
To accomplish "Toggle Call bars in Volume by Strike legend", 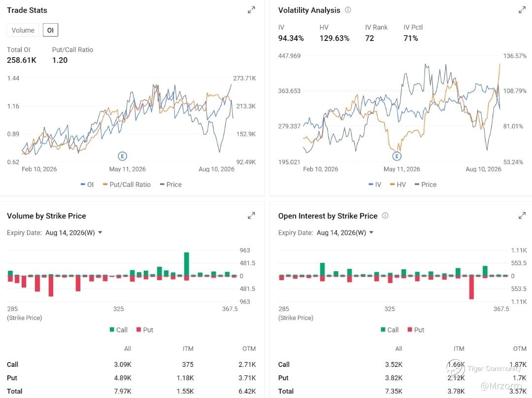I will pos(118,330).
